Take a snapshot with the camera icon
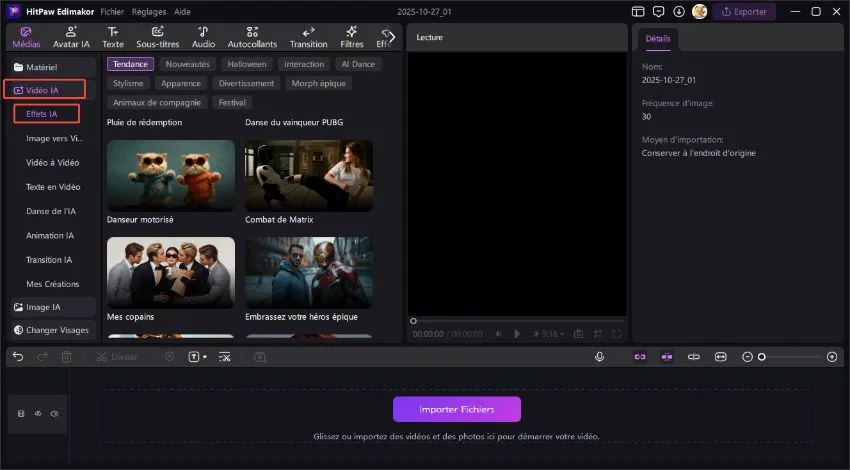 (579, 333)
